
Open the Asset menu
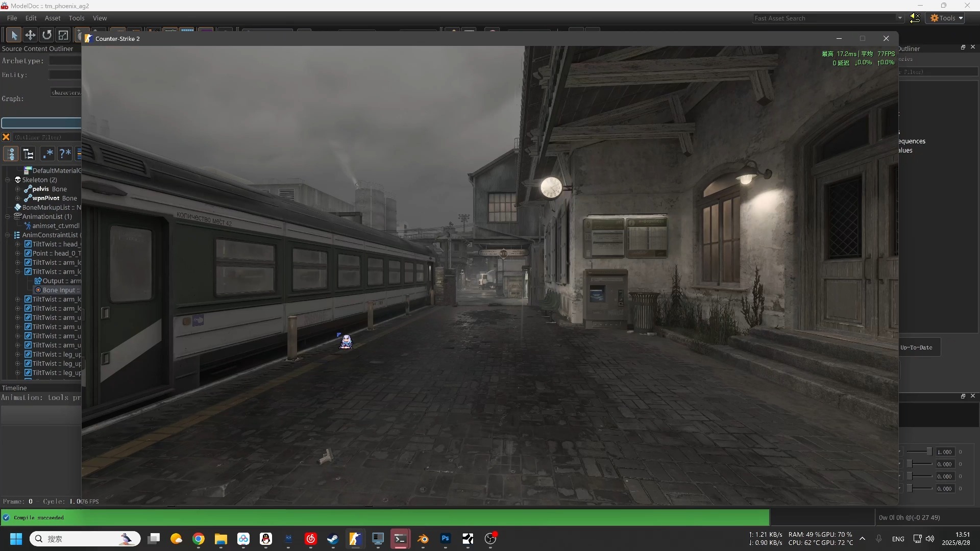(53, 18)
